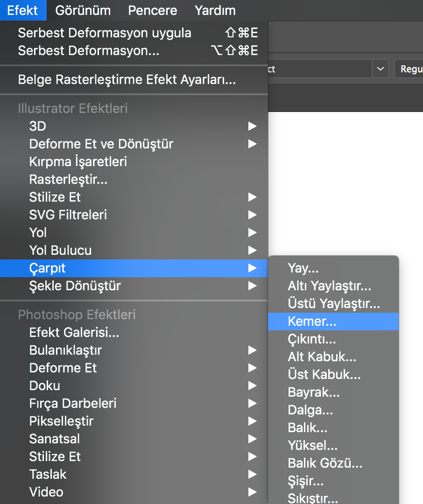Image resolution: width=423 pixels, height=504 pixels.
Task: Choose Alt Kabuk... warp effect
Action: pos(333,357)
